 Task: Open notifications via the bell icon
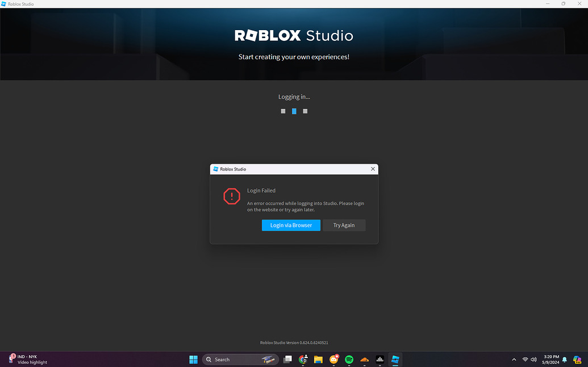564,359
